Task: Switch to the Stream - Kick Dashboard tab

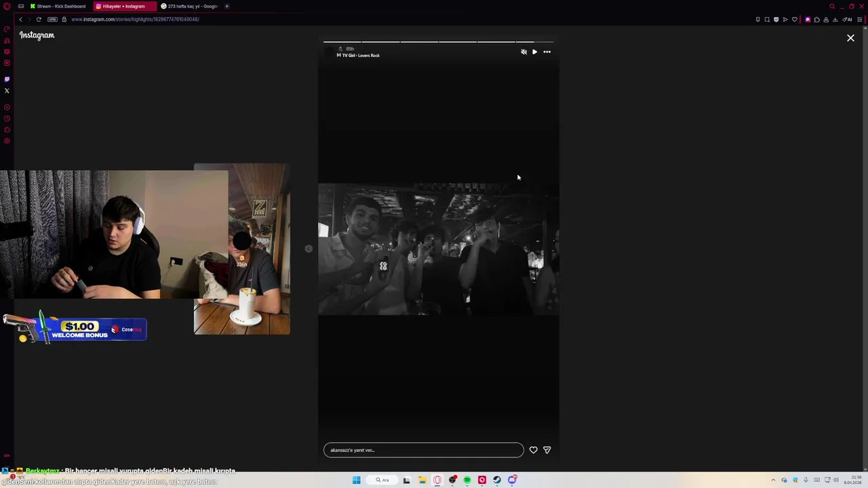Action: [x=58, y=6]
